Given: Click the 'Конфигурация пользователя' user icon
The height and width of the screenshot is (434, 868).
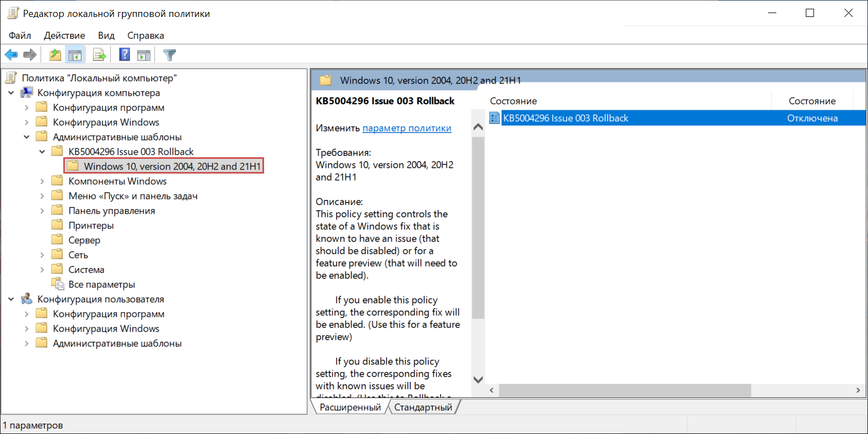Looking at the screenshot, I should [x=27, y=299].
